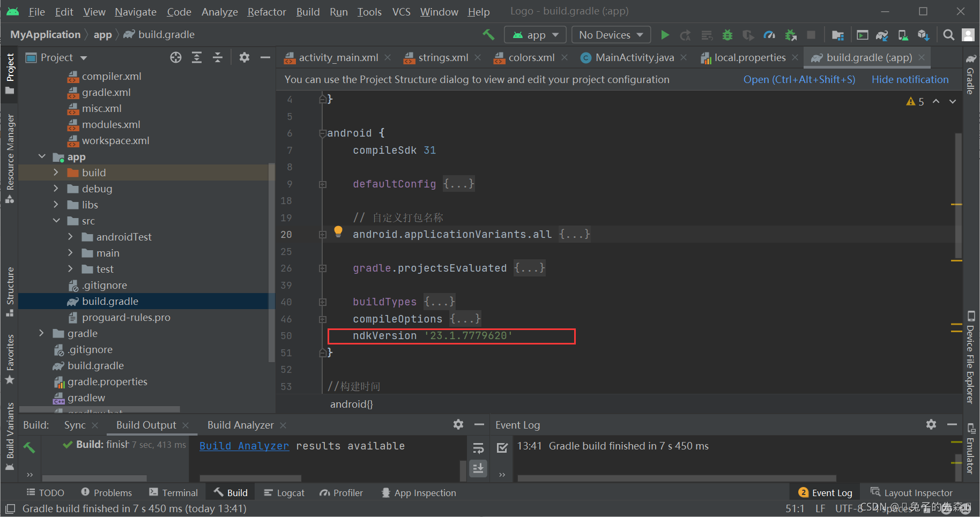
Task: Open Project panel settings gear
Action: coord(244,57)
